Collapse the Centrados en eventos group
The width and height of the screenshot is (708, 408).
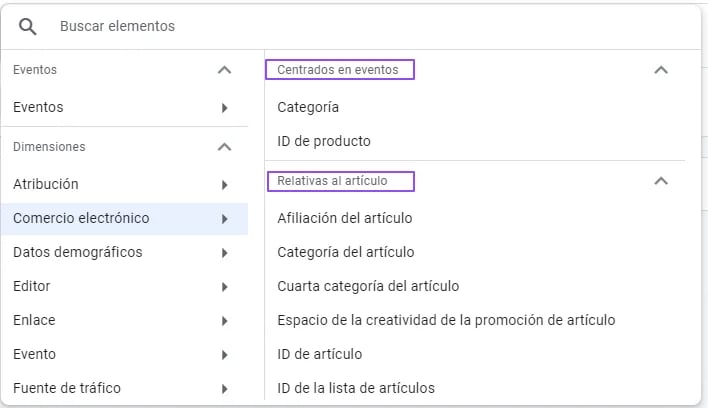(661, 70)
